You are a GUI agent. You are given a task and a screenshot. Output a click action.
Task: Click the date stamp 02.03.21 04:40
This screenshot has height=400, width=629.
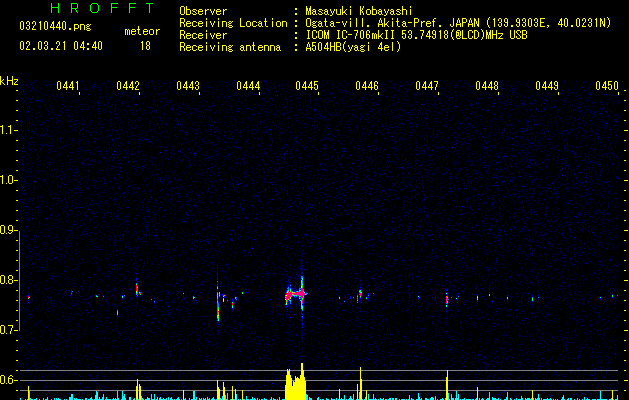[61, 46]
